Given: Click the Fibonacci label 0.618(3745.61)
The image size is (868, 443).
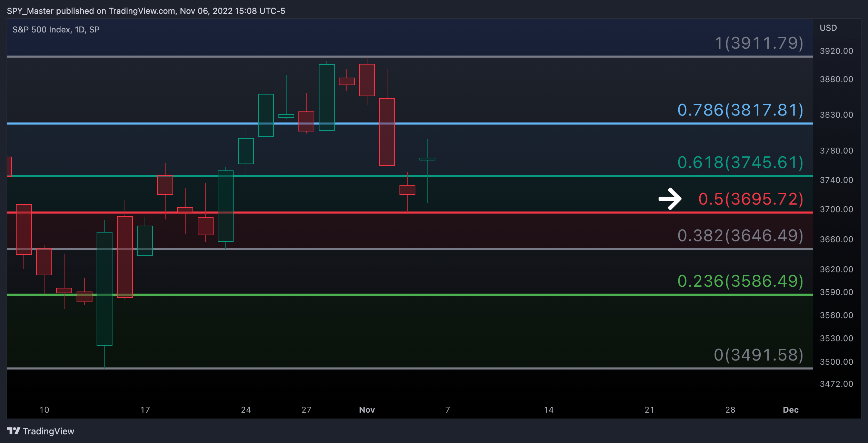Looking at the screenshot, I should [740, 163].
